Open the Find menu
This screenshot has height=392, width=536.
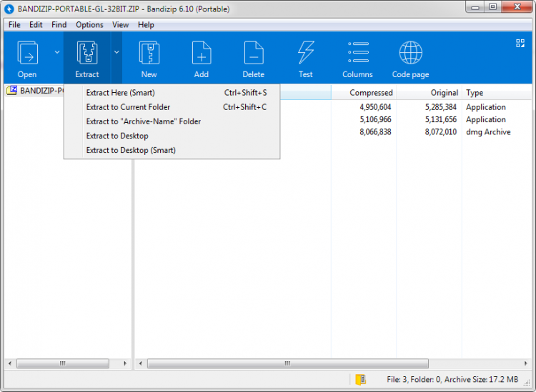pyautogui.click(x=59, y=24)
